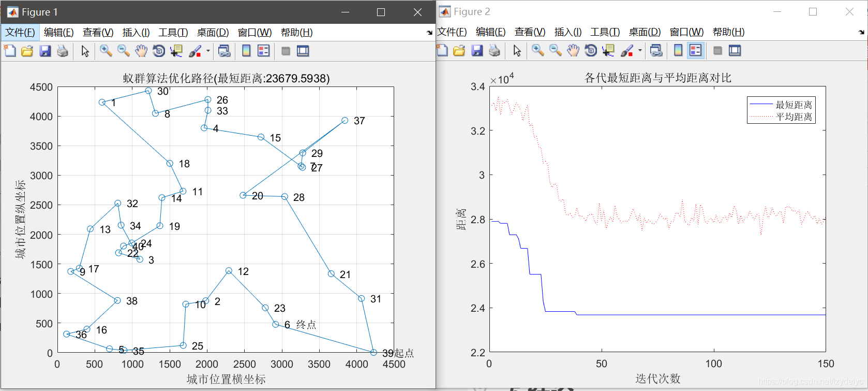
Task: Click Link Plot icon in Figure 2
Action: click(x=656, y=50)
